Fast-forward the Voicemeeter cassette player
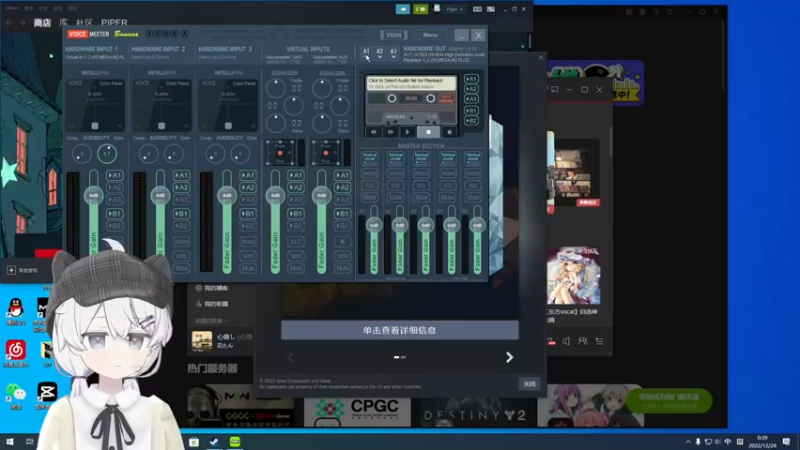 click(390, 132)
